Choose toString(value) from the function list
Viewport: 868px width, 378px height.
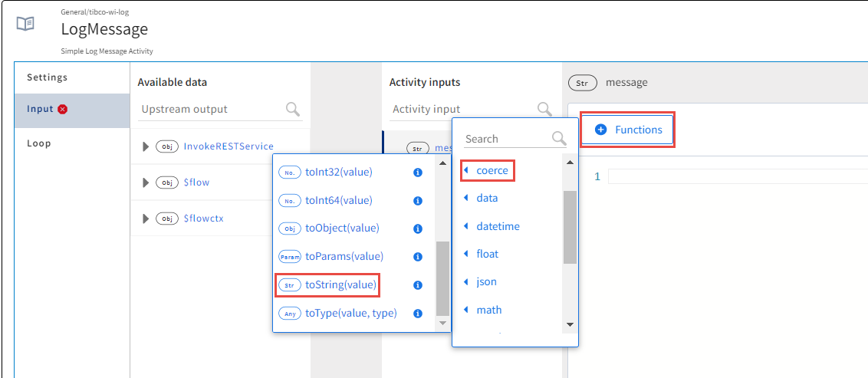click(x=340, y=285)
